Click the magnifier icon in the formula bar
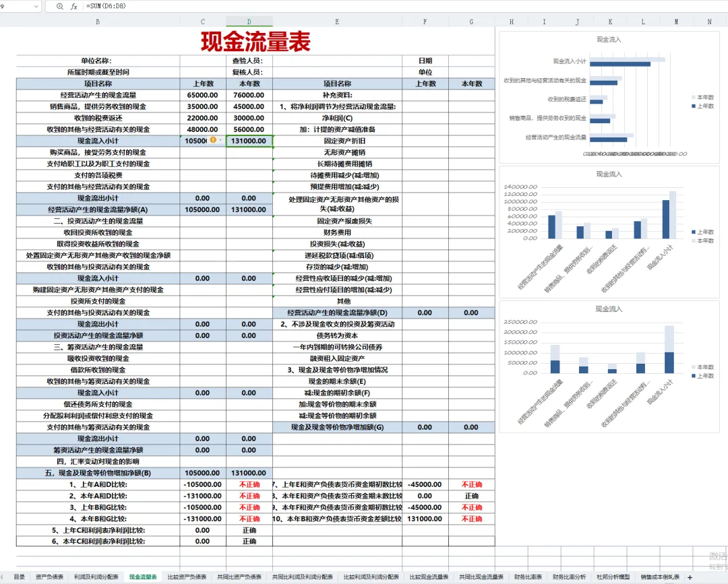Viewport: 728px width, 584px height. click(60, 7)
